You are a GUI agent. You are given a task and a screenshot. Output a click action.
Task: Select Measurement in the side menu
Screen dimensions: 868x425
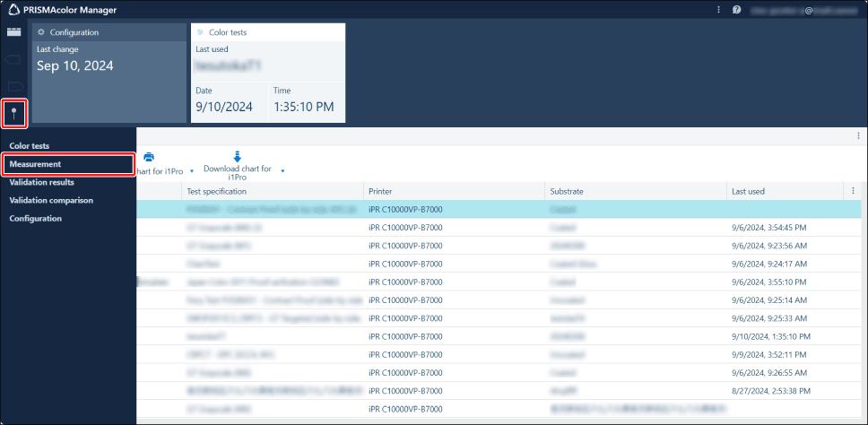(x=35, y=164)
